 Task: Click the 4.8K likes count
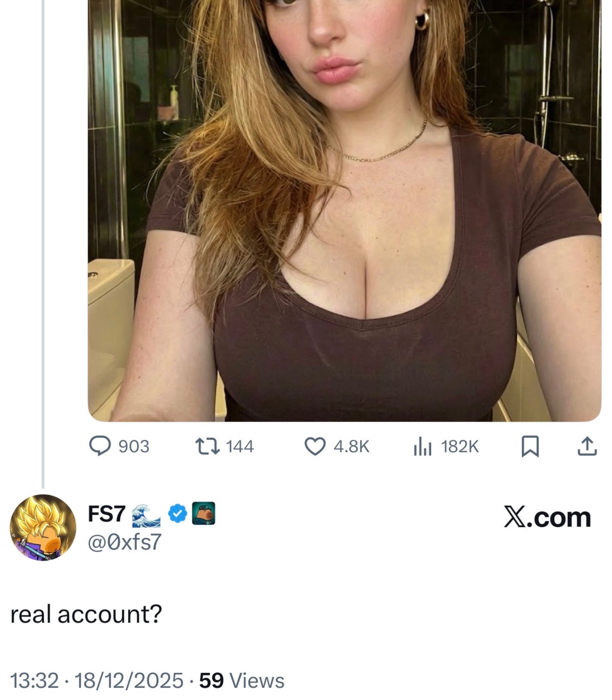pos(351,447)
